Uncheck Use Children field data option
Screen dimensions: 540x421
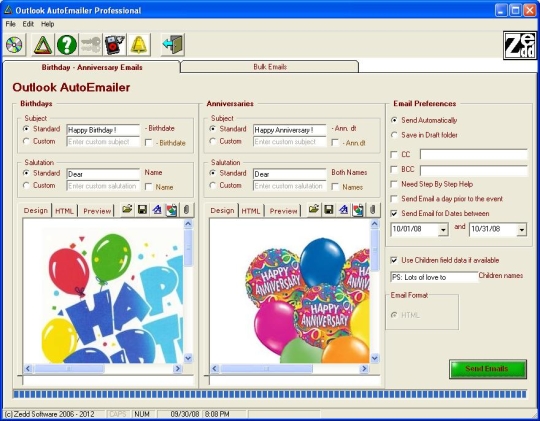click(x=394, y=260)
